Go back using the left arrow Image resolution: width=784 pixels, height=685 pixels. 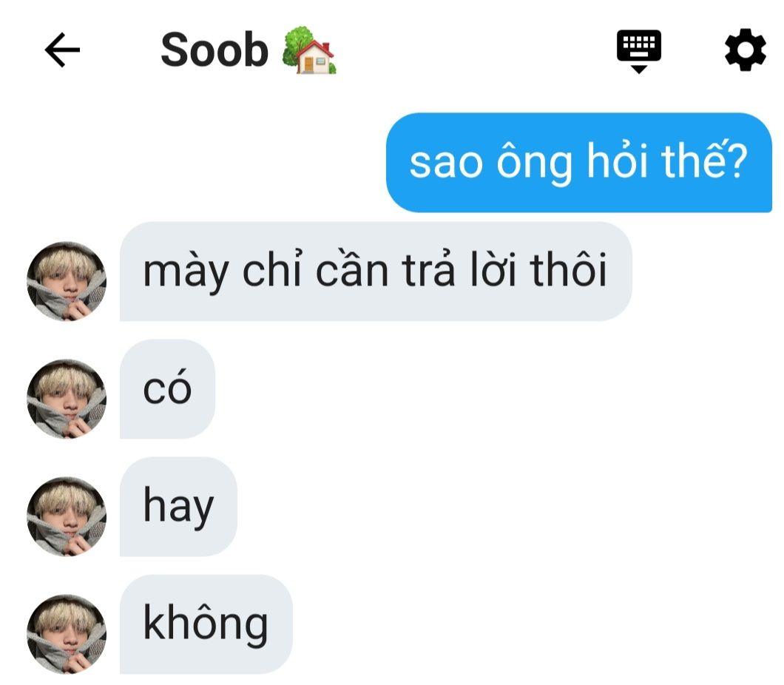click(63, 50)
